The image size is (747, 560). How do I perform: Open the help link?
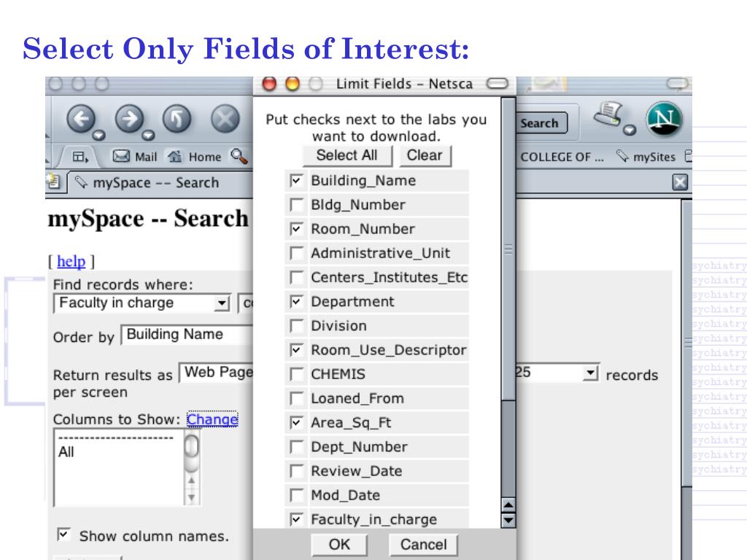point(71,262)
